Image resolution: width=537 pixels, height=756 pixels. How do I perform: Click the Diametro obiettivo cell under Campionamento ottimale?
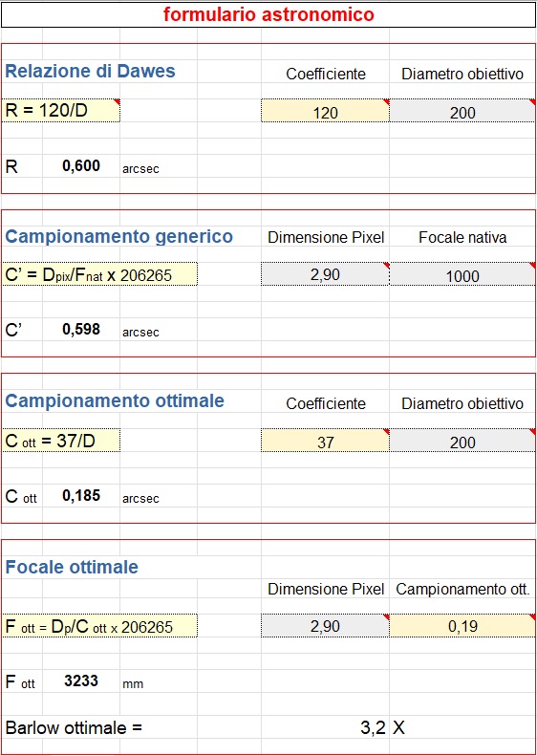click(462, 441)
